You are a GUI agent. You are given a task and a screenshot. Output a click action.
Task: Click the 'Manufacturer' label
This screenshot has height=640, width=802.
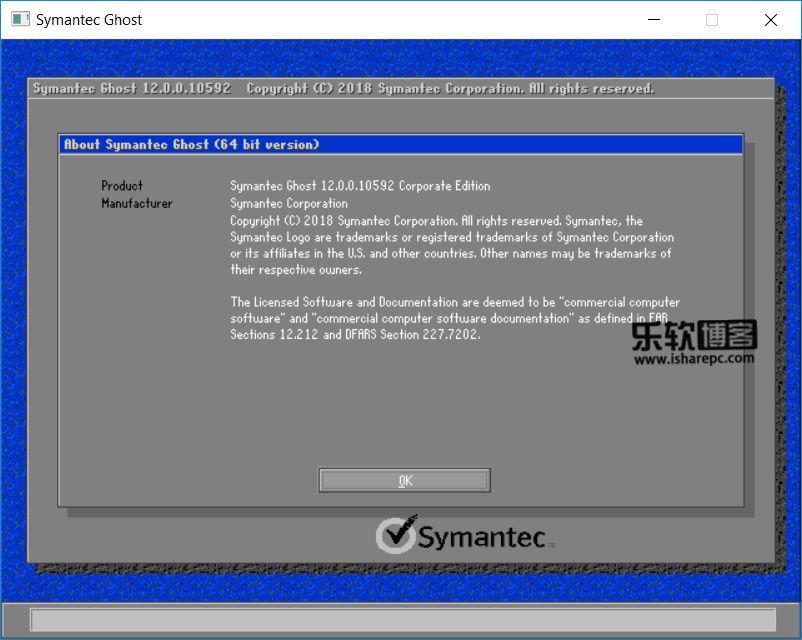tap(137, 203)
